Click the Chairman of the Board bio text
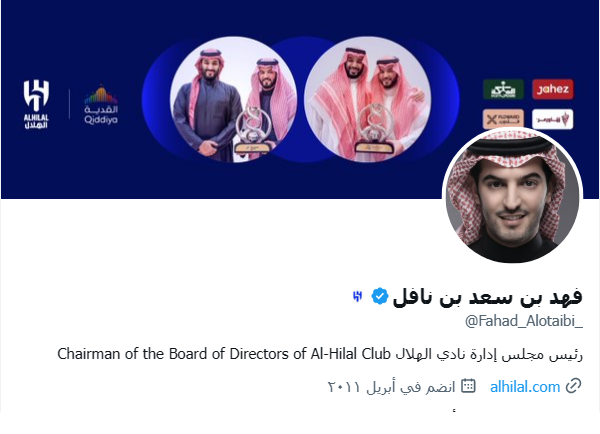 click(224, 354)
